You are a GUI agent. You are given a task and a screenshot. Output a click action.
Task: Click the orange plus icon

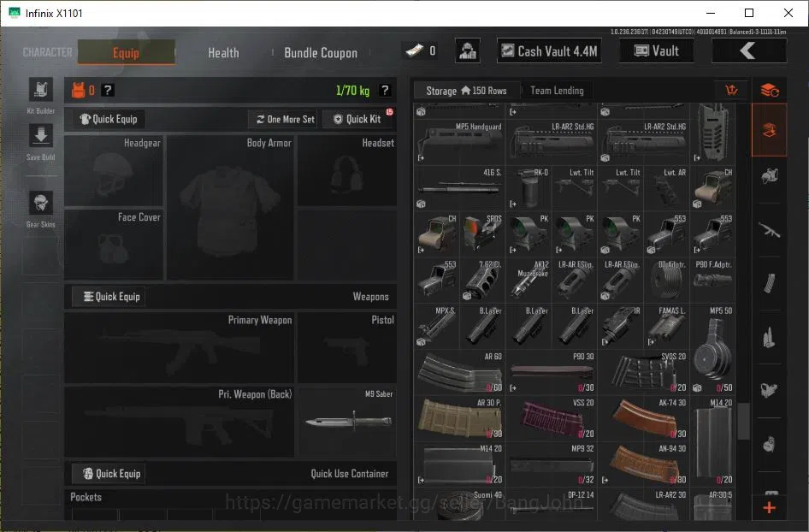[770, 508]
